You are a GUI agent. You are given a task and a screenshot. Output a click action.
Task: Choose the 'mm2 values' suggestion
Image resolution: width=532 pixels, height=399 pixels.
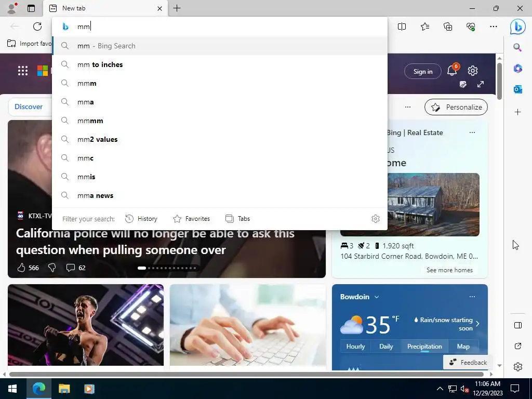[x=220, y=139]
